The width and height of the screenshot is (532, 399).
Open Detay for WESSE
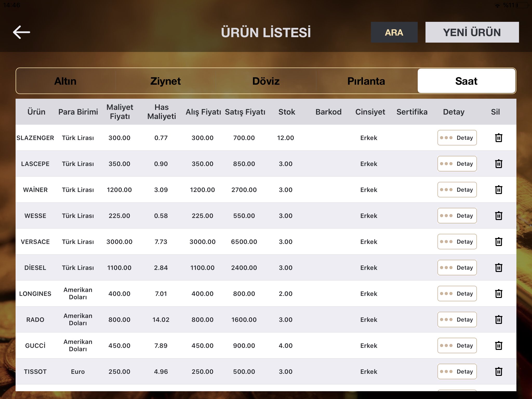point(457,216)
